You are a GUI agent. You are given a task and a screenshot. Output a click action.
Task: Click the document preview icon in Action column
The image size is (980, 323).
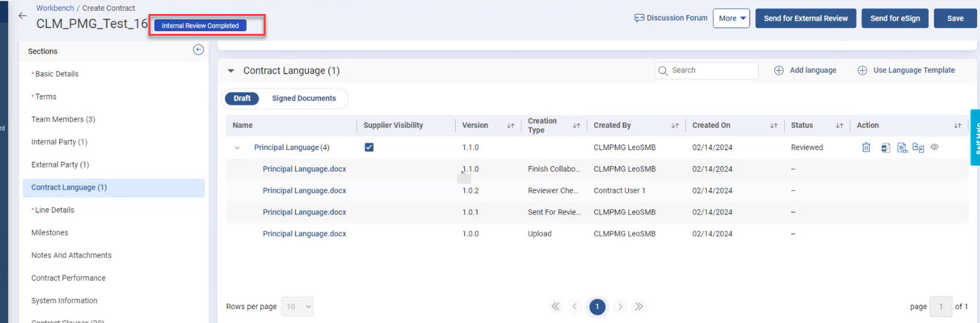(902, 148)
